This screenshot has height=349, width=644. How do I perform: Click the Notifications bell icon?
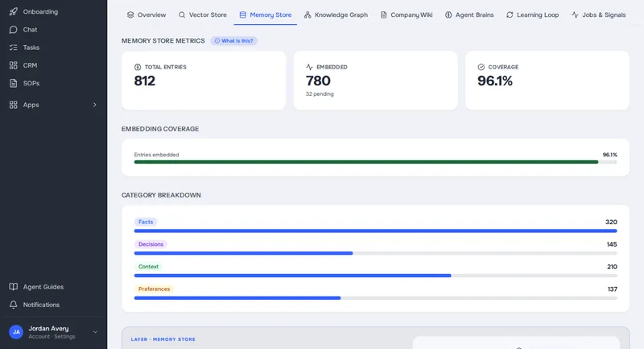(x=14, y=305)
